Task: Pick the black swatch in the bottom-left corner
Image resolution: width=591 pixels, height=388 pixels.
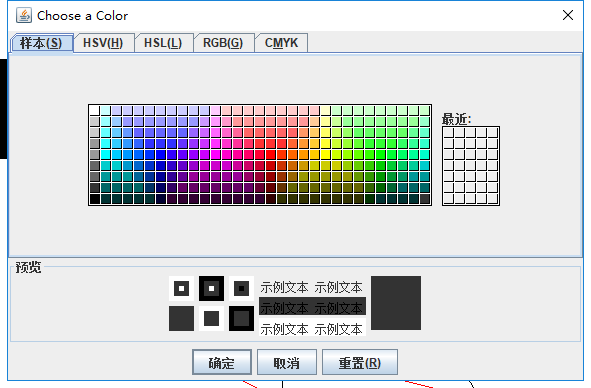Action: click(x=95, y=199)
